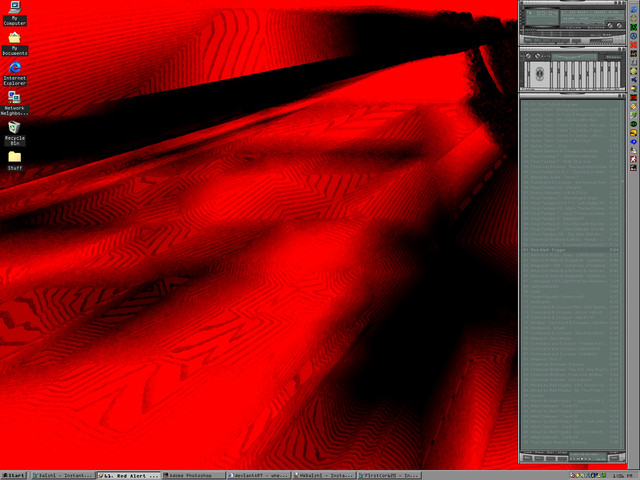Open the Stuff folder on the desktop
Screen dimensions: 640x480
point(15,161)
